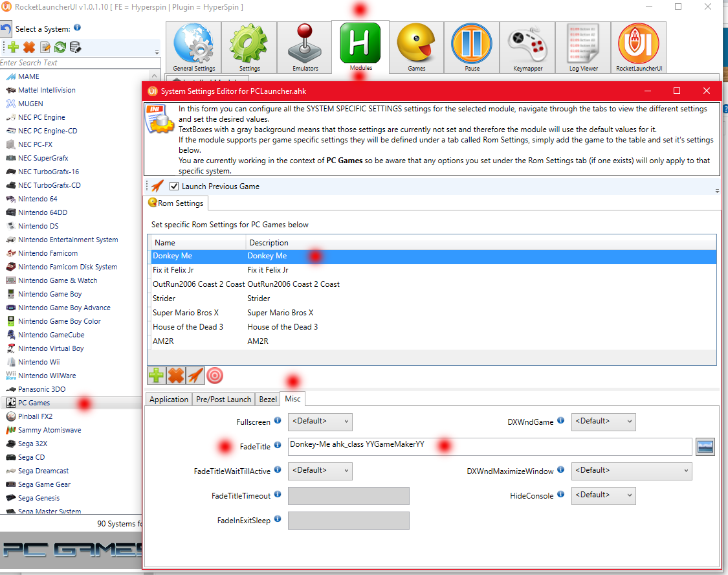Screen dimensions: 728x575
Task: Click the FadeTitle window picker icon
Action: (x=705, y=447)
